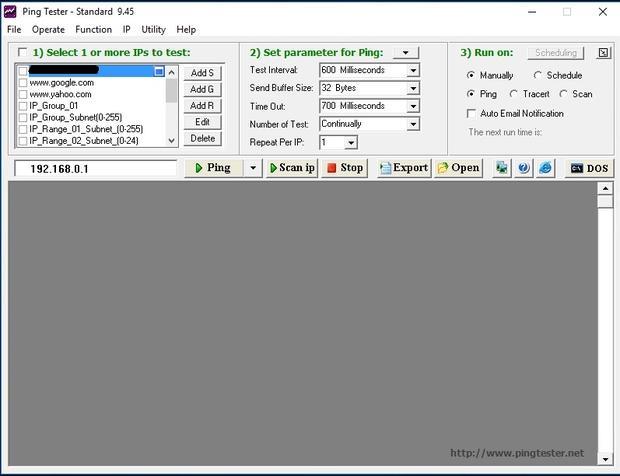
Task: Minimize the Ping Tester window
Action: [x=532, y=12]
